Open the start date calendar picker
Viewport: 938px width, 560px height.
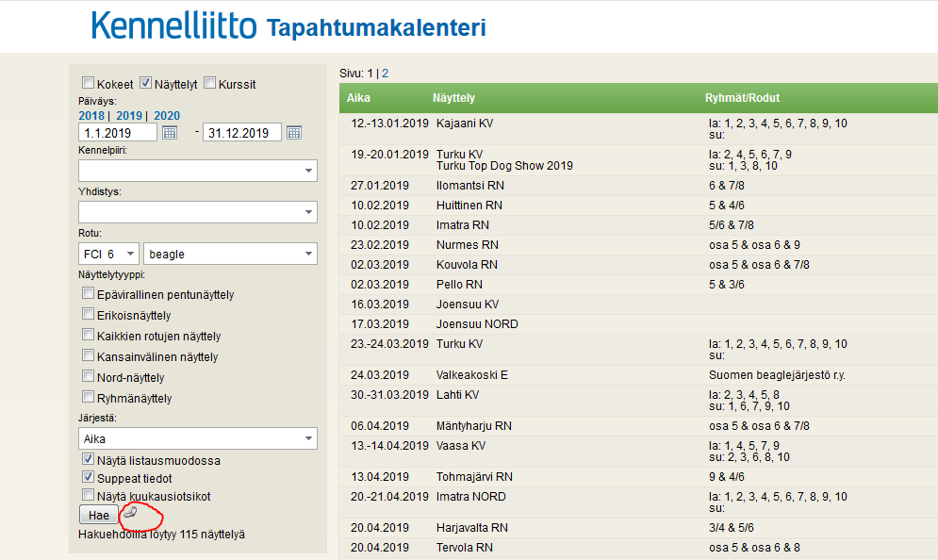point(170,133)
